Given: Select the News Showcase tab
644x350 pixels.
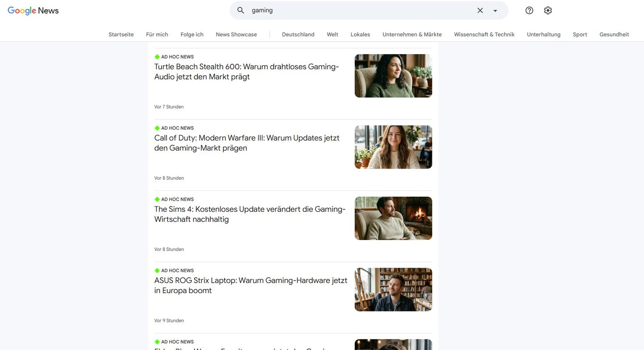Looking at the screenshot, I should (x=236, y=34).
